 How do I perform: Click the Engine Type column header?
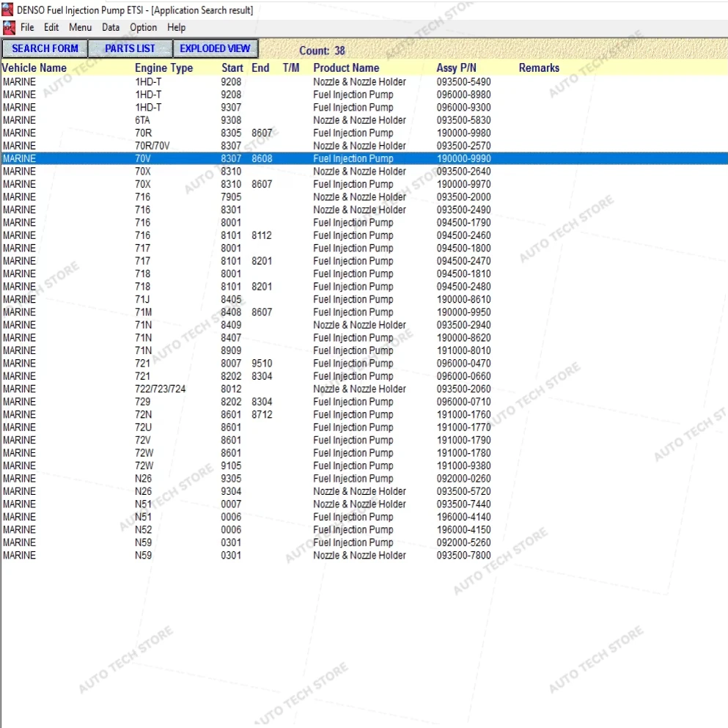tap(164, 67)
